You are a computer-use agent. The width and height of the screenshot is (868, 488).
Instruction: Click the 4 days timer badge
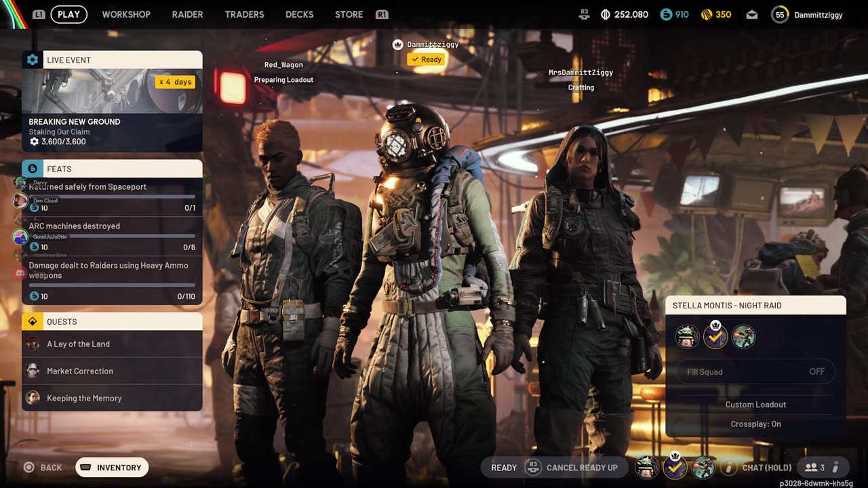tap(176, 82)
